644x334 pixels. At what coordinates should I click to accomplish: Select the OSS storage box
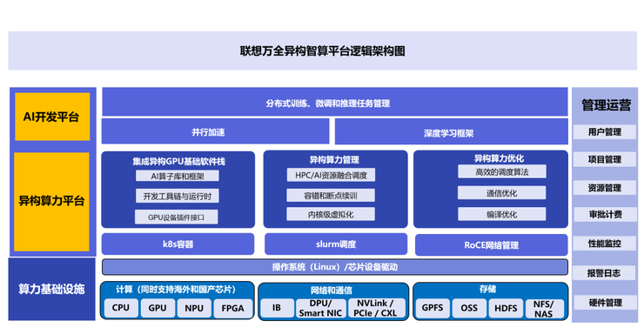(x=469, y=308)
